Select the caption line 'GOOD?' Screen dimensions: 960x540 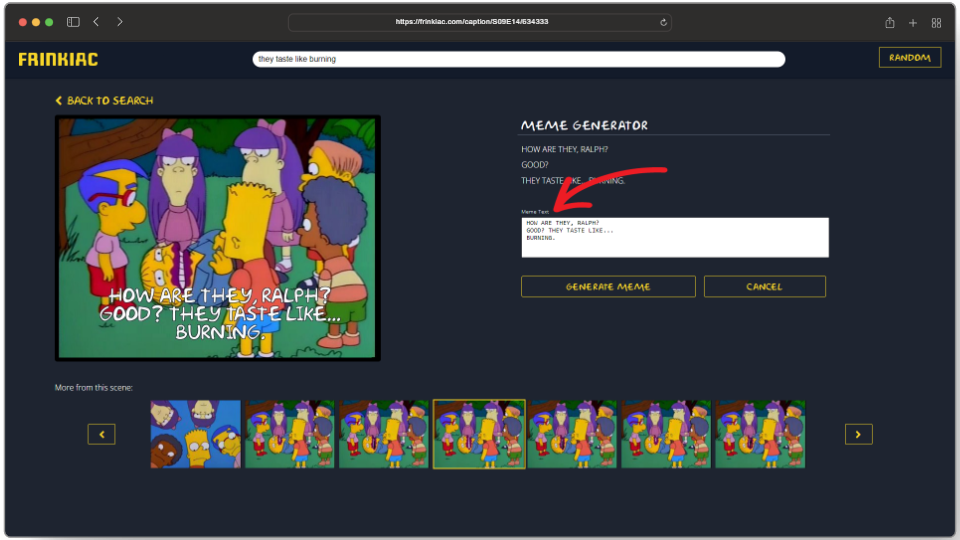click(x=534, y=165)
